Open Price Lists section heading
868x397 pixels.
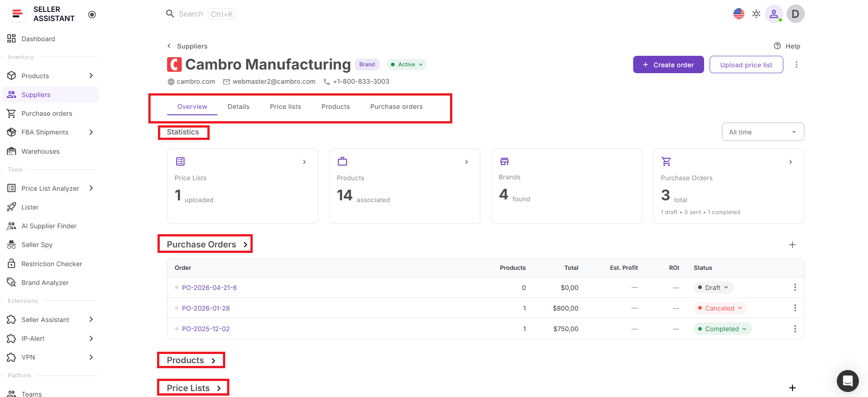point(194,388)
